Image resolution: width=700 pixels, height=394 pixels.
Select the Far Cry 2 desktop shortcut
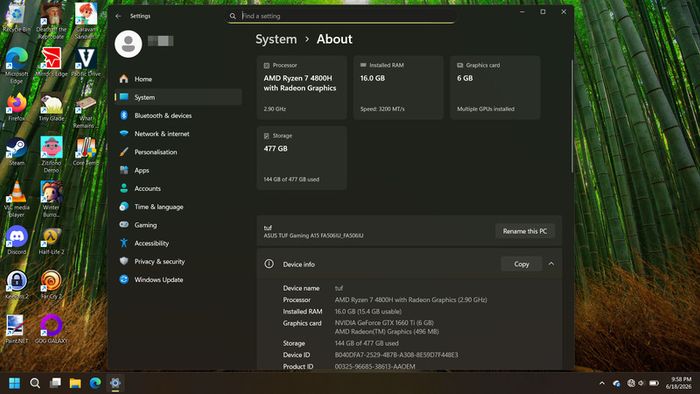[x=51, y=285]
